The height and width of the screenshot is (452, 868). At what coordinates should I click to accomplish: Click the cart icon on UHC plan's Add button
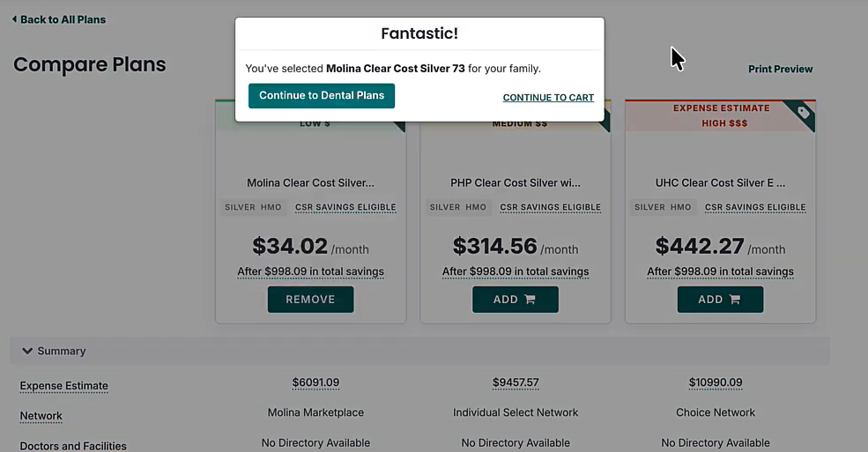pyautogui.click(x=734, y=300)
